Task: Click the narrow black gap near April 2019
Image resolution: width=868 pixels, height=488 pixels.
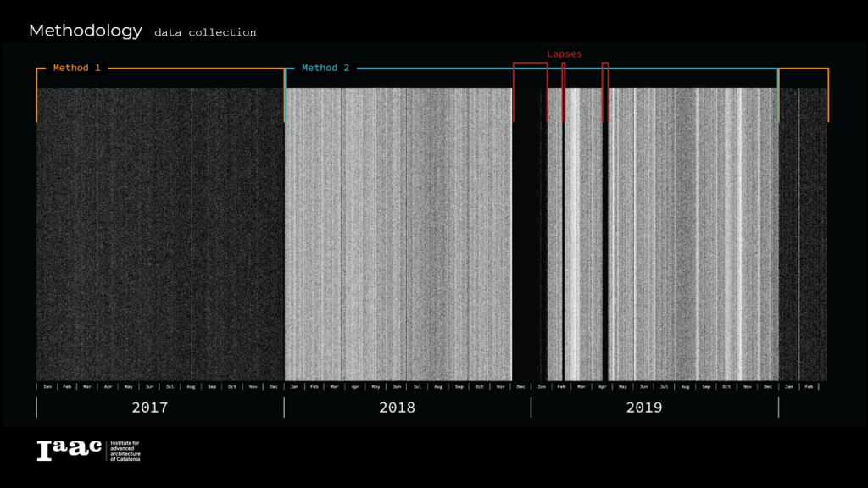Action: [x=605, y=237]
